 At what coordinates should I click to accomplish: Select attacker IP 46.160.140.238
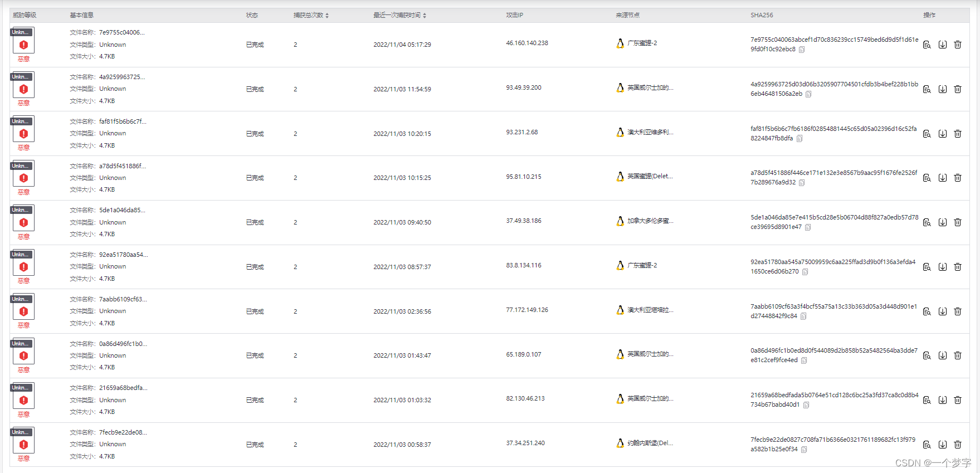(x=527, y=43)
